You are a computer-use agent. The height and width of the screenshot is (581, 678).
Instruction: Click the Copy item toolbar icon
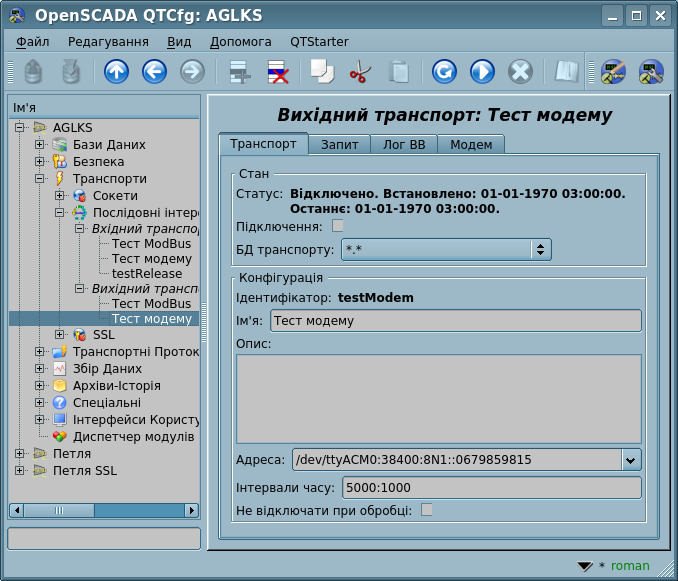[x=322, y=72]
